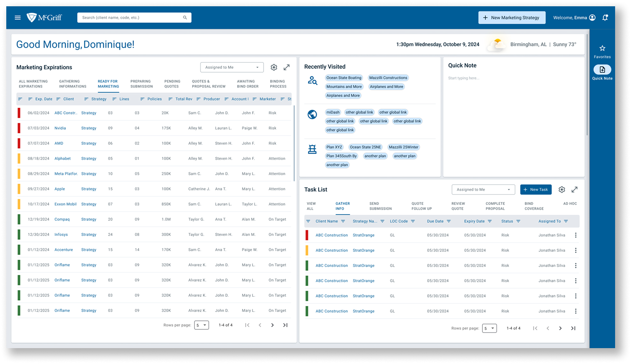631x364 pixels.
Task: Switch to Awaiting Bind Order tab
Action: 248,84
